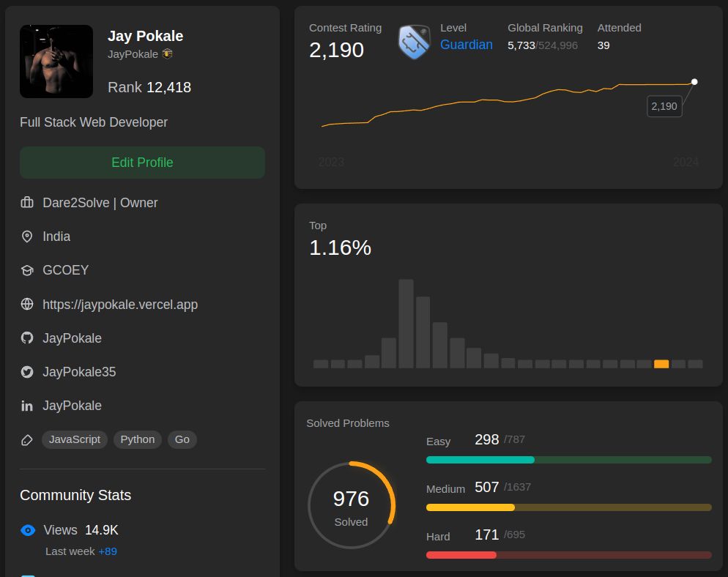
Task: Click the graduation cap icon beside GCOEY
Action: (27, 270)
